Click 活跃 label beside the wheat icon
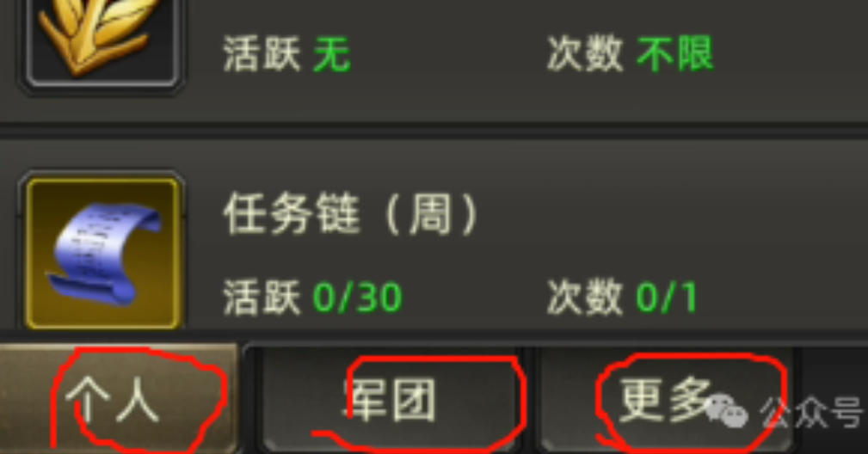Image resolution: width=868 pixels, height=454 pixels. coord(262,54)
